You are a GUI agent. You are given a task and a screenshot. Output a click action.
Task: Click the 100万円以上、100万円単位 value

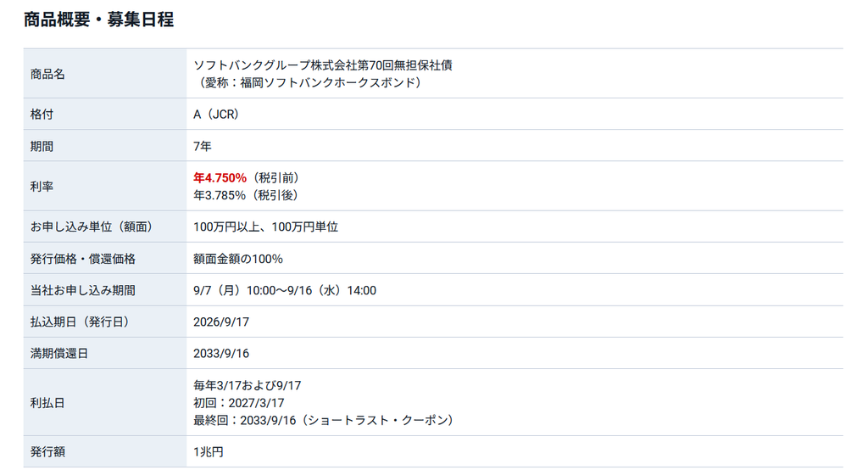coord(265,227)
